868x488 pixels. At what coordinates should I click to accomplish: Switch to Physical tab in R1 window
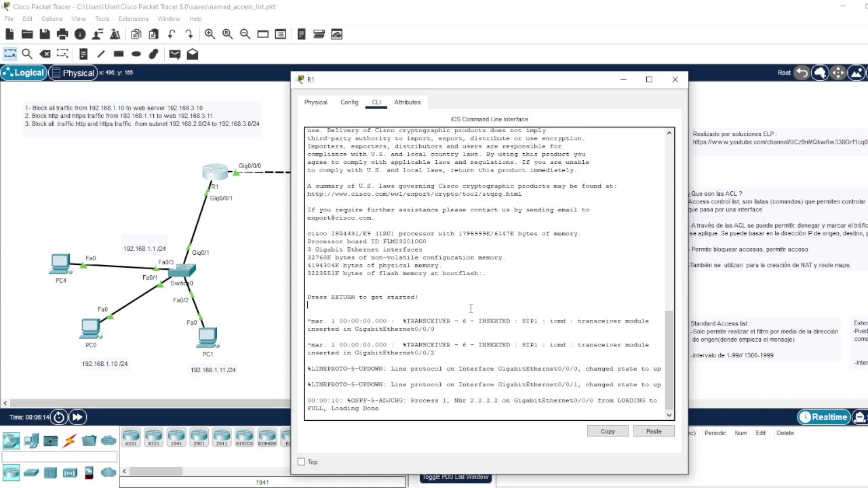click(x=315, y=102)
